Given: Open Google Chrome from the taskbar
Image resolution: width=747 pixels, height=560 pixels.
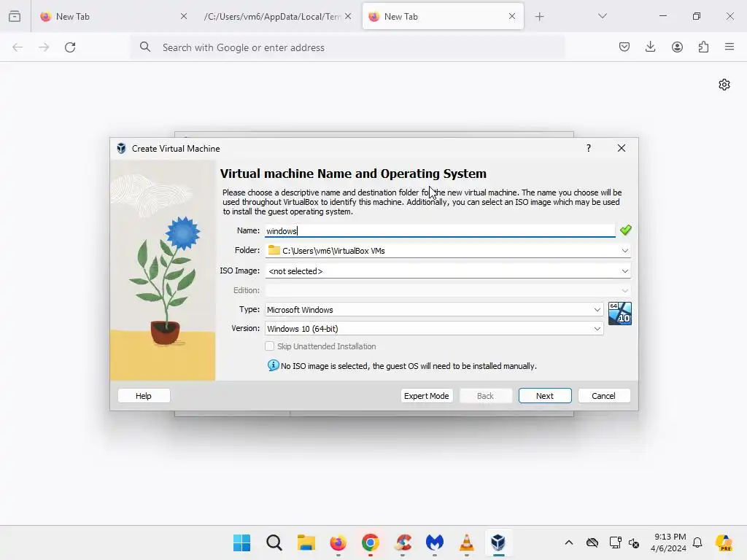Looking at the screenshot, I should pos(370,542).
